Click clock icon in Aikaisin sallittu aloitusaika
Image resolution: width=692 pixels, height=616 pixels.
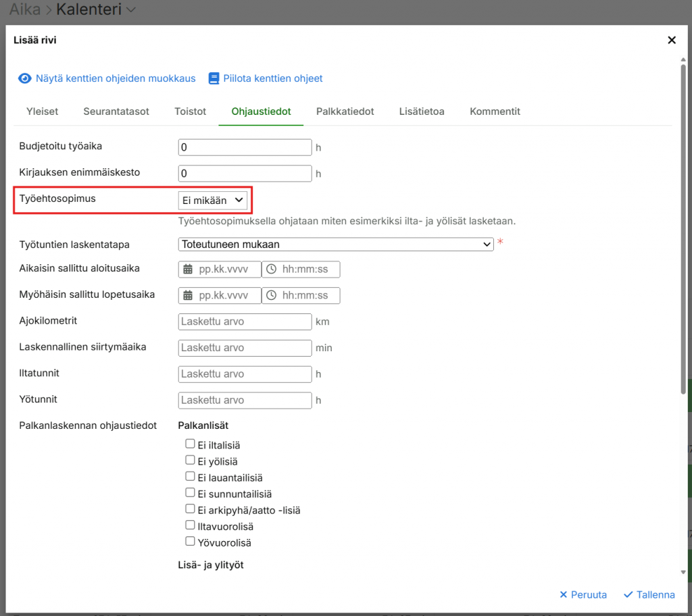click(272, 269)
